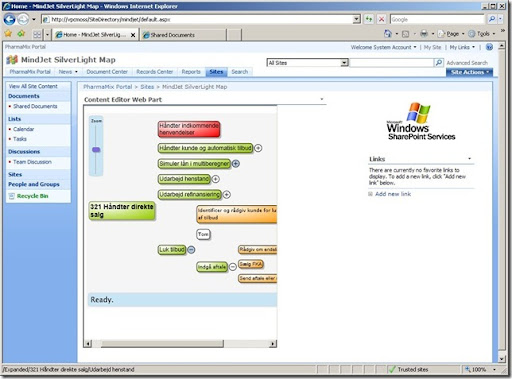Open the Search navigation tab

click(x=240, y=72)
